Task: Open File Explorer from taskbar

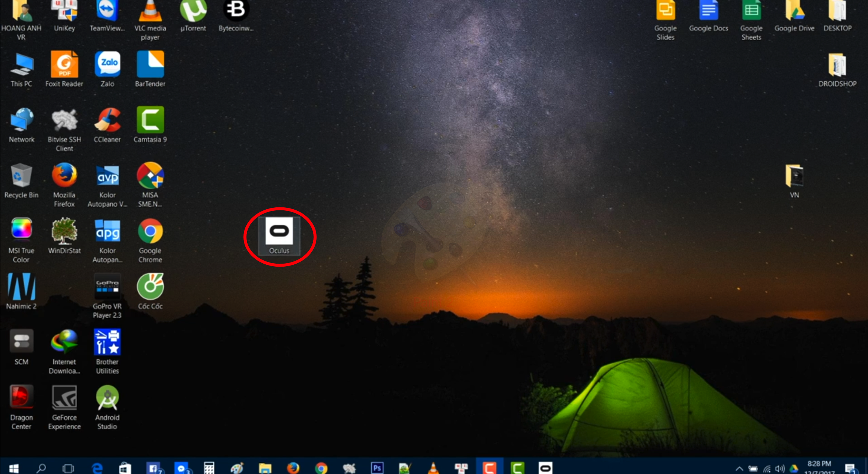Action: [265, 468]
